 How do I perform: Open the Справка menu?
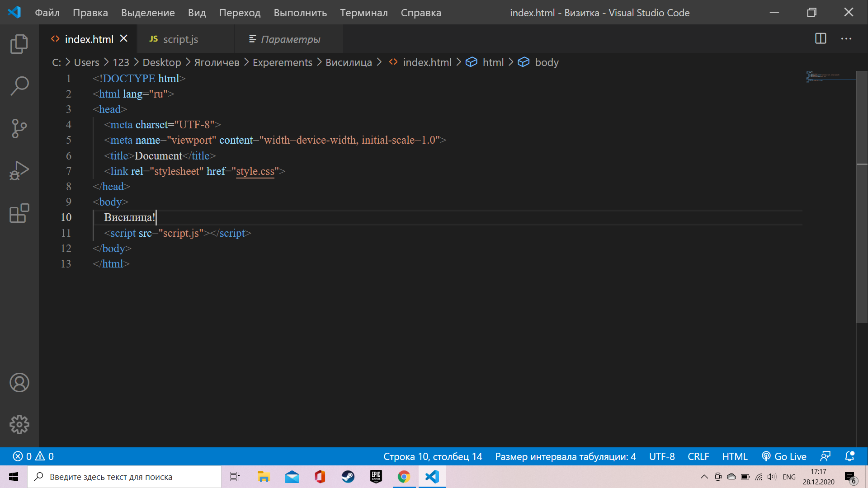(421, 13)
